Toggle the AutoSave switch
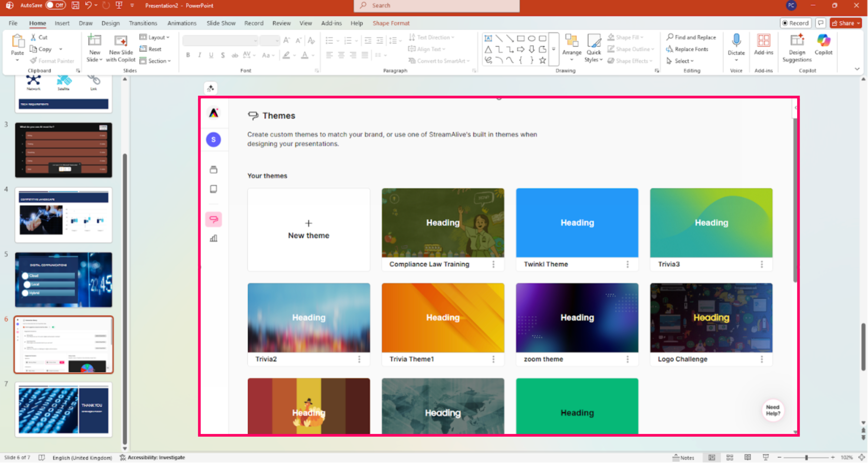The image size is (868, 465). [55, 5]
